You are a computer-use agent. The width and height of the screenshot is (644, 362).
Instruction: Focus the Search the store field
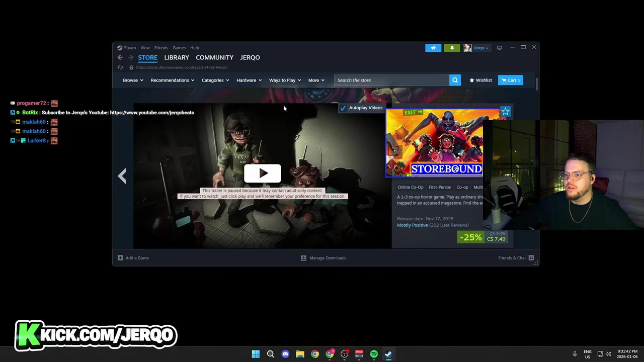[x=391, y=80]
